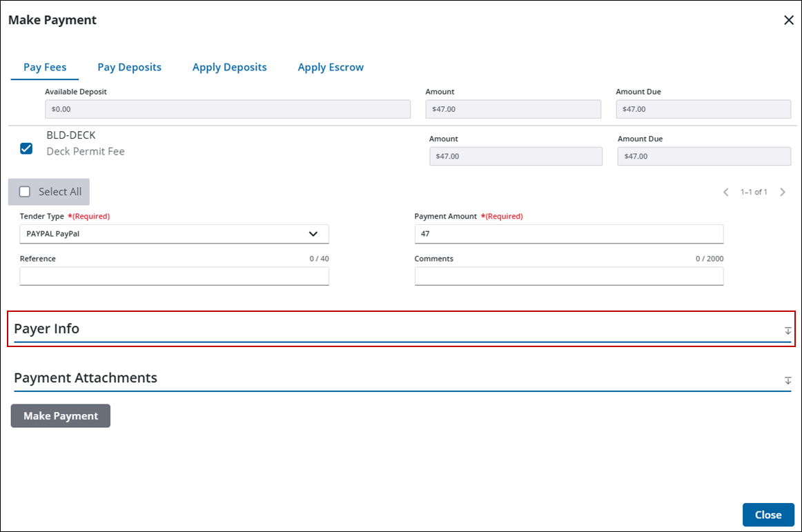
Task: Click the Payment Attachments section header
Action: click(86, 378)
